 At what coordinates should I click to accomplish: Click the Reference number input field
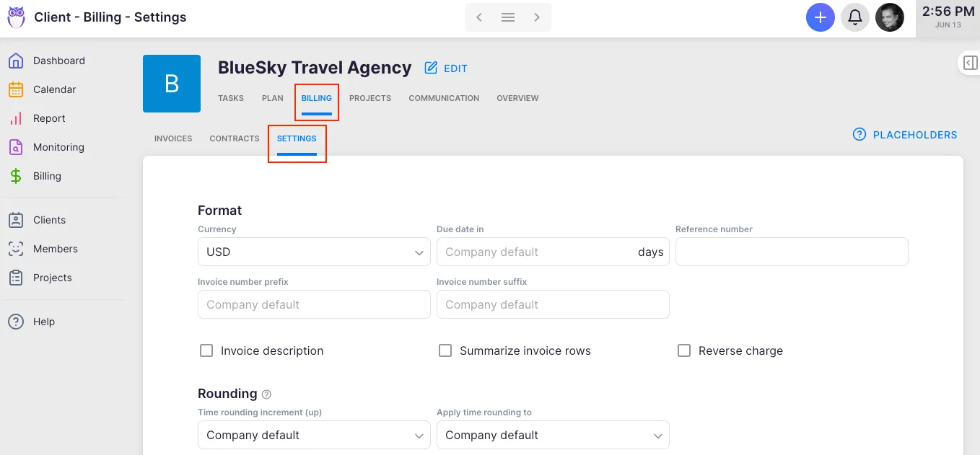point(792,252)
